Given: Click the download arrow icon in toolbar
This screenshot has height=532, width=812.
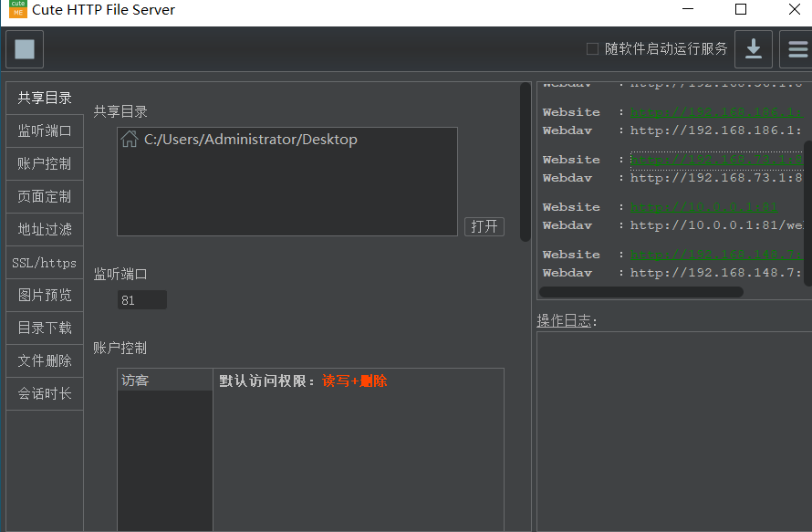Looking at the screenshot, I should coord(754,49).
